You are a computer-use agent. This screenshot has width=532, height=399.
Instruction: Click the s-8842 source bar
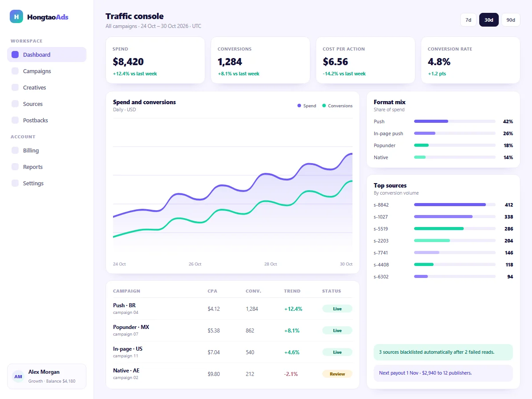(x=455, y=204)
